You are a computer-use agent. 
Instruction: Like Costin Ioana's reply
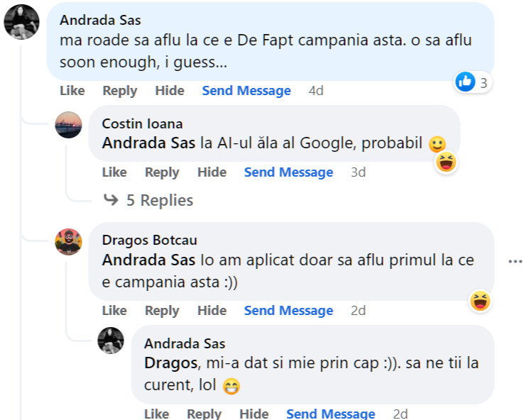[x=114, y=172]
